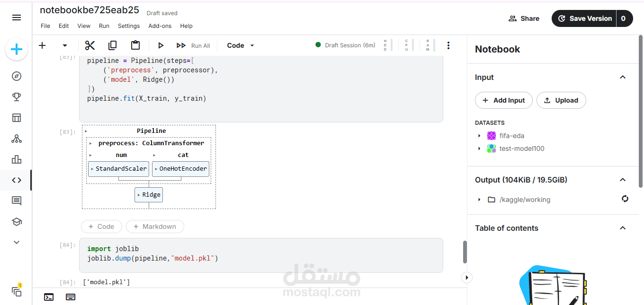Show keyboard shortcuts via the keyboard icon
The height and width of the screenshot is (305, 644).
(x=71, y=297)
